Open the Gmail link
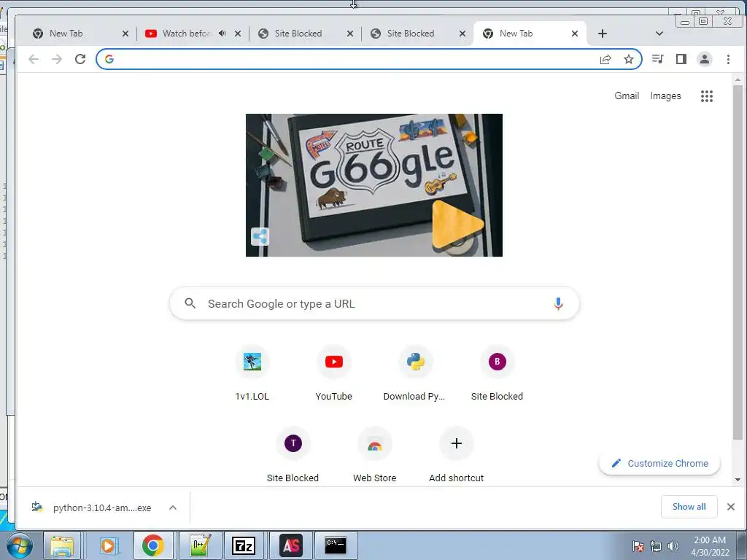This screenshot has width=747, height=560. point(627,96)
